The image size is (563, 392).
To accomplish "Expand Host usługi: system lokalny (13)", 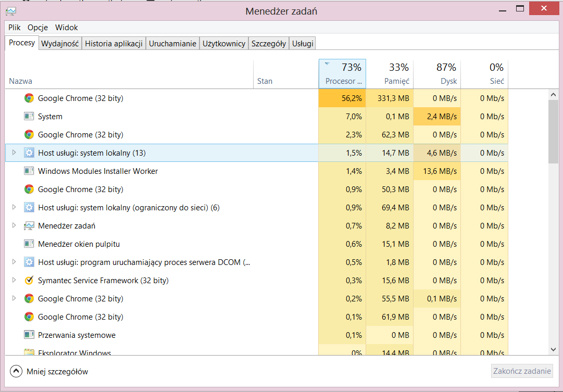I will point(14,153).
